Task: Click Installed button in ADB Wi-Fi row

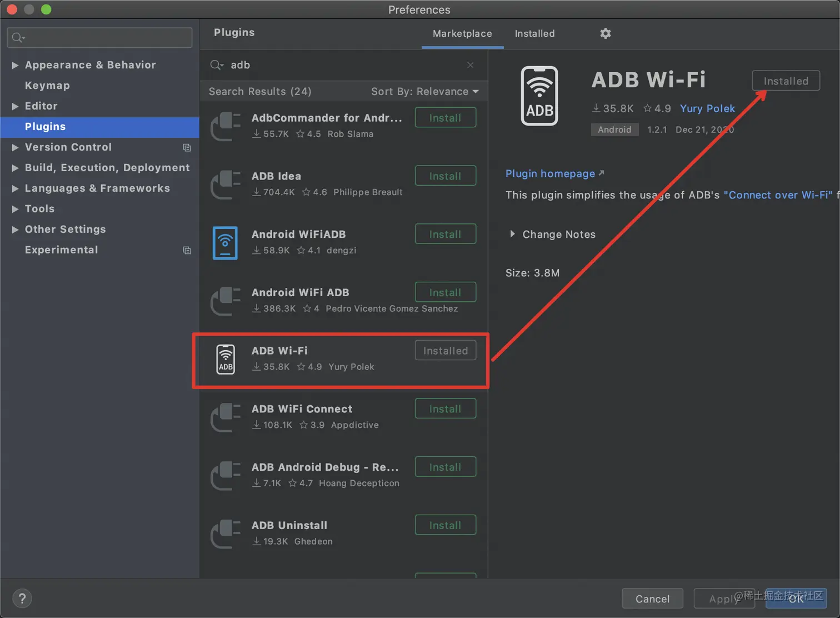Action: tap(446, 350)
